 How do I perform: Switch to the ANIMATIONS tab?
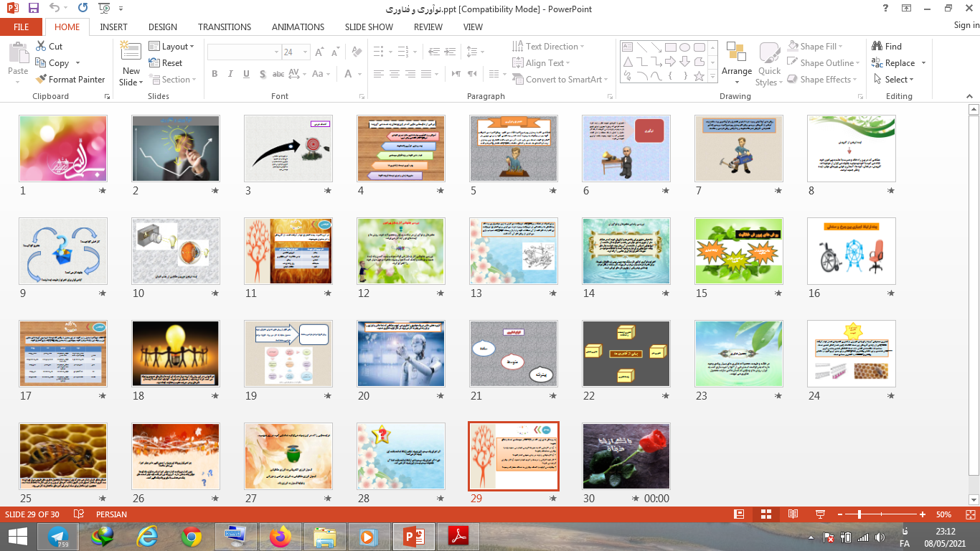pos(298,27)
